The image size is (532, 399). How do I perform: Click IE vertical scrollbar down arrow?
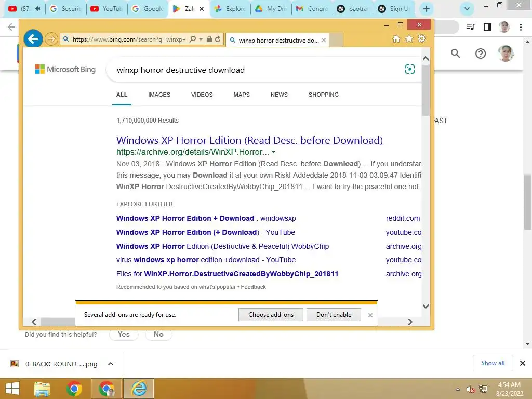(426, 306)
